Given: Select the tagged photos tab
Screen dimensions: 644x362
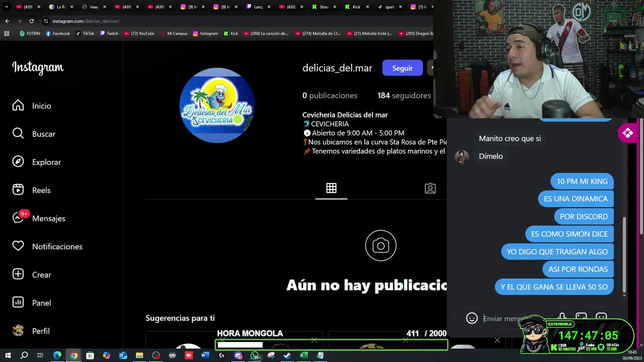Looking at the screenshot, I should coord(430,188).
